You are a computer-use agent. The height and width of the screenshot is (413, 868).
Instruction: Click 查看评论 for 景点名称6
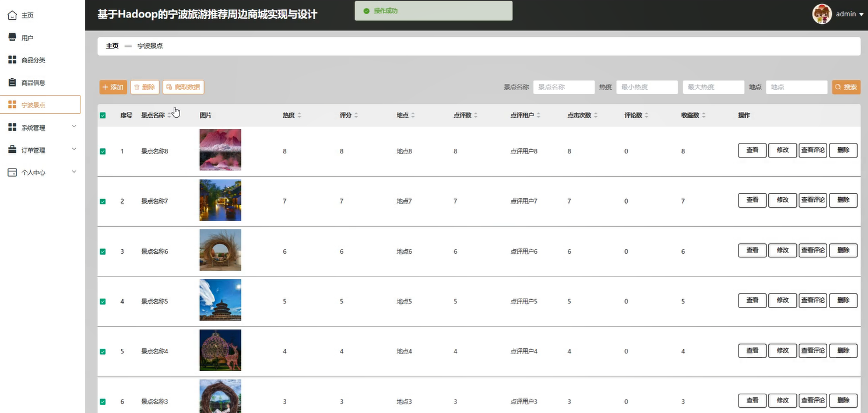tap(813, 250)
